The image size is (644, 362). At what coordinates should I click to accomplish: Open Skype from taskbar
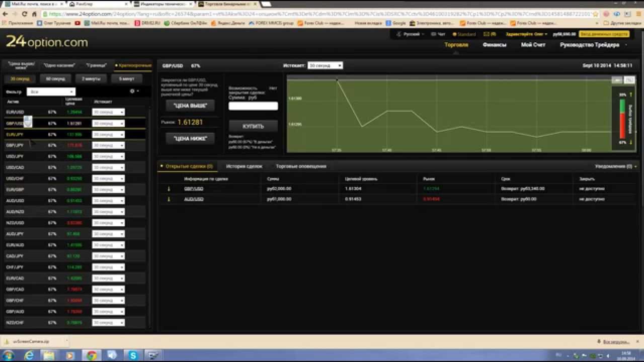pos(133,355)
